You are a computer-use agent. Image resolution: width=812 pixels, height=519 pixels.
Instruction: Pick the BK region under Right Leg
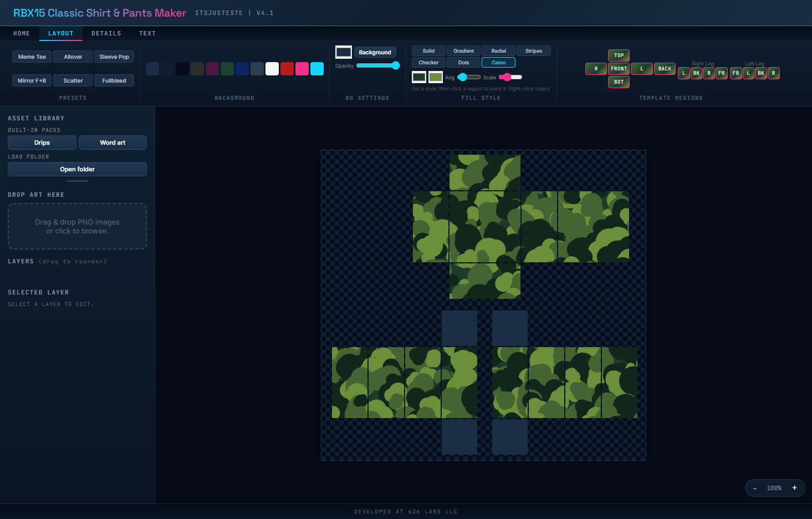coord(696,73)
